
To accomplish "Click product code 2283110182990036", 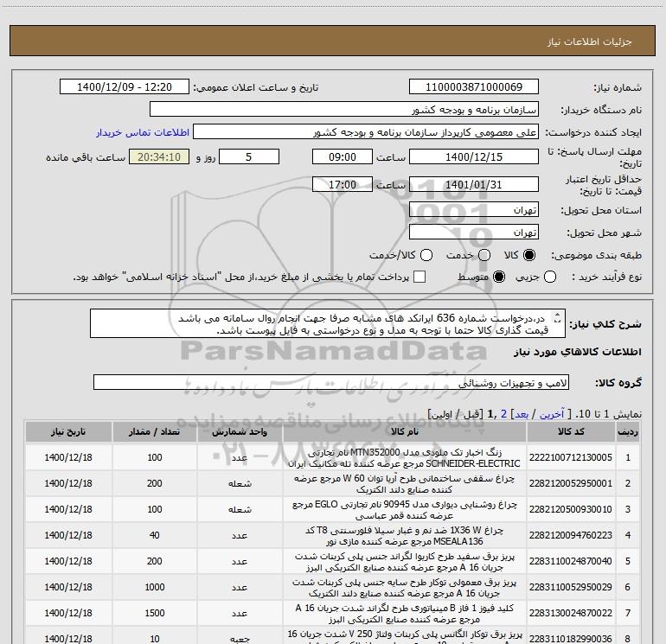I will pyautogui.click(x=571, y=639).
